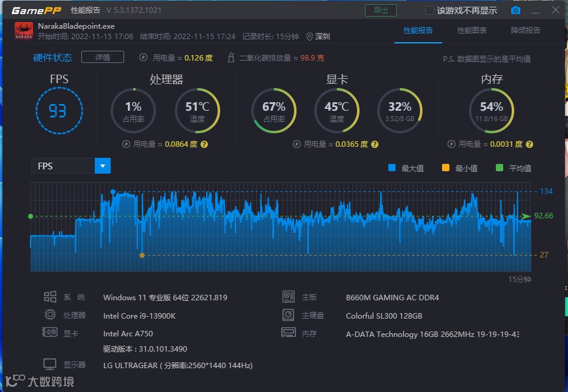Tick the 该游戏不再显示 checkbox
The height and width of the screenshot is (392, 568).
[x=430, y=10]
